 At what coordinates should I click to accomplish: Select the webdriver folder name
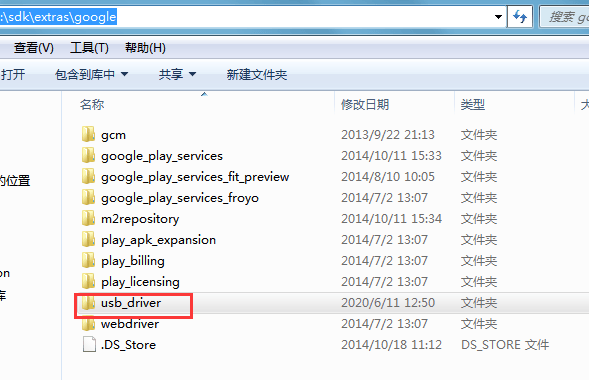pos(130,324)
